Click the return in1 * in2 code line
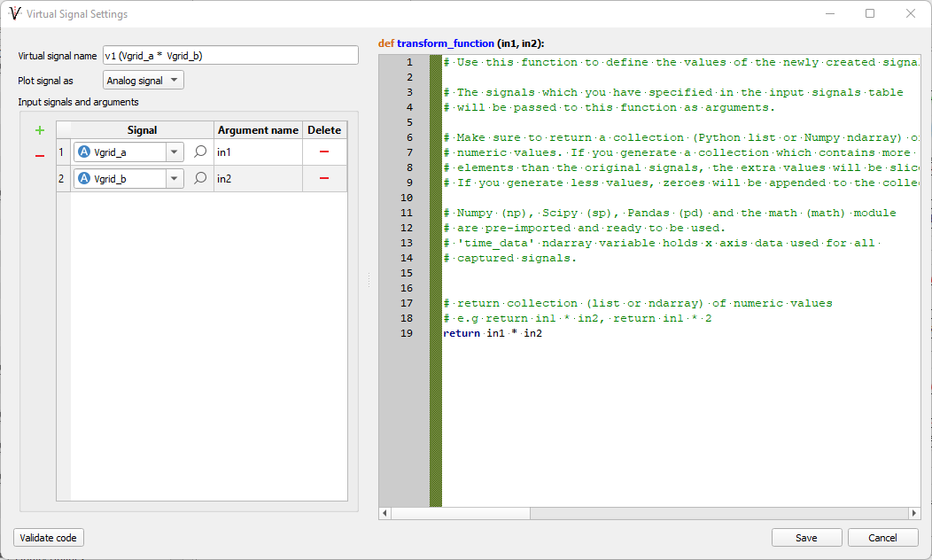This screenshot has width=932, height=560. [x=493, y=333]
